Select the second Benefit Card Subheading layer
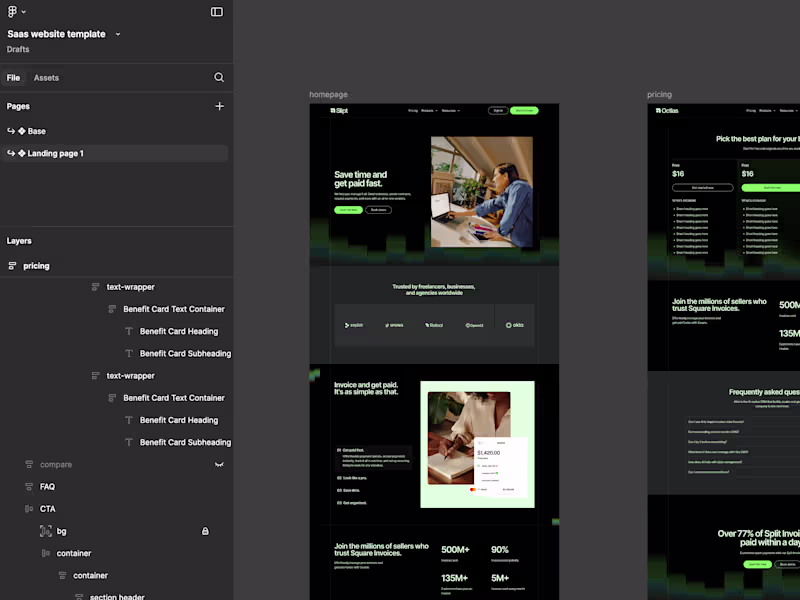800x600 pixels. [185, 442]
